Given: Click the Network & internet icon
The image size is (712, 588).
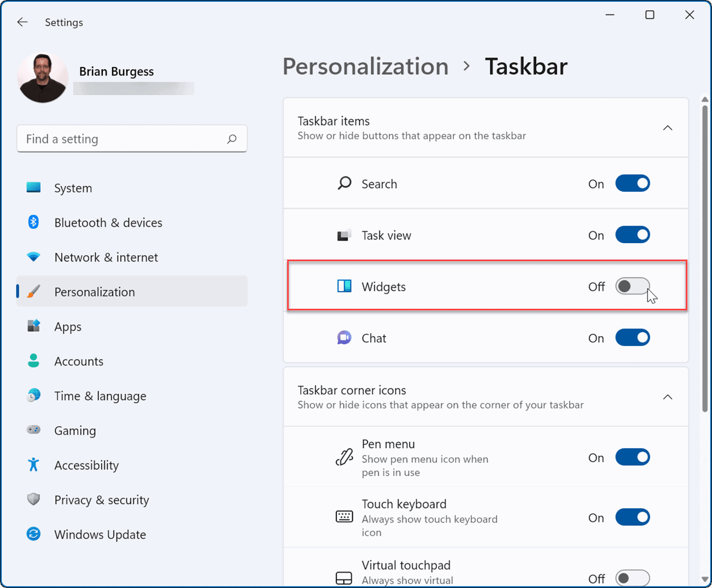Looking at the screenshot, I should click(x=33, y=257).
